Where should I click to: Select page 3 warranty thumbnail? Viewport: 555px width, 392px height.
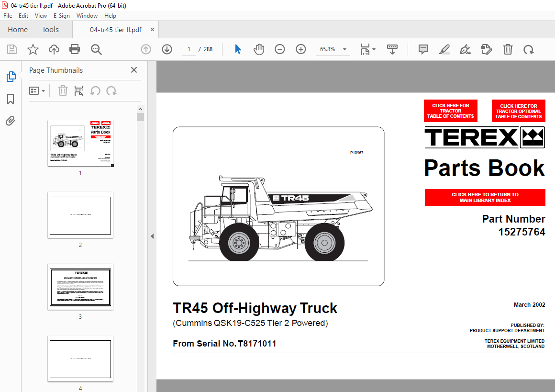click(80, 287)
